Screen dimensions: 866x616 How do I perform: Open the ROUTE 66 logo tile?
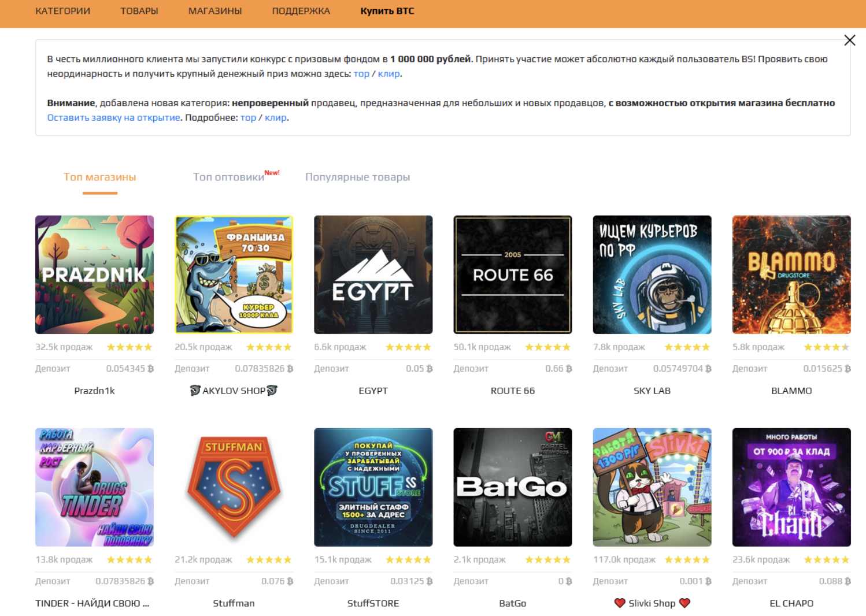[513, 274]
